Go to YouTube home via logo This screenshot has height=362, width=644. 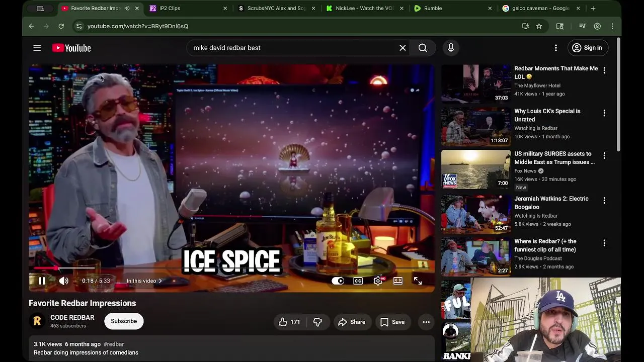(71, 48)
